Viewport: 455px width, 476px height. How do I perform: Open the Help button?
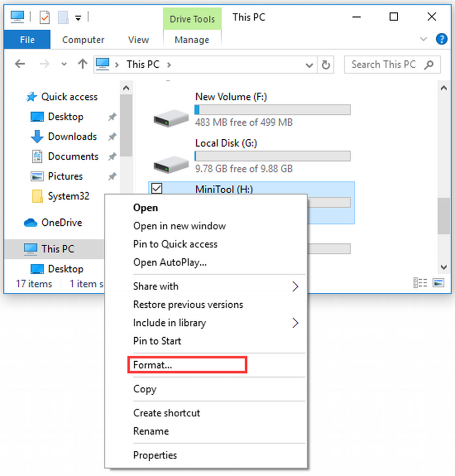tap(441, 39)
